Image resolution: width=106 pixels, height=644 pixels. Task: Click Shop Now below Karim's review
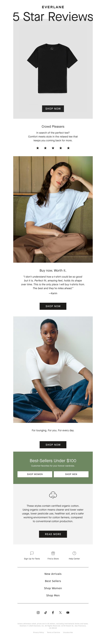[x=53, y=306]
